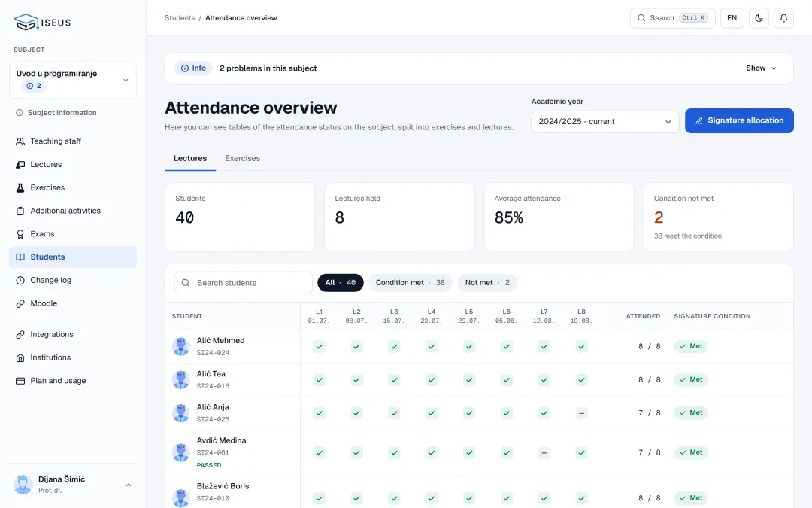Toggle Alić Tea's L4 attendance check
Viewport: 812px width, 508px height.
point(432,380)
